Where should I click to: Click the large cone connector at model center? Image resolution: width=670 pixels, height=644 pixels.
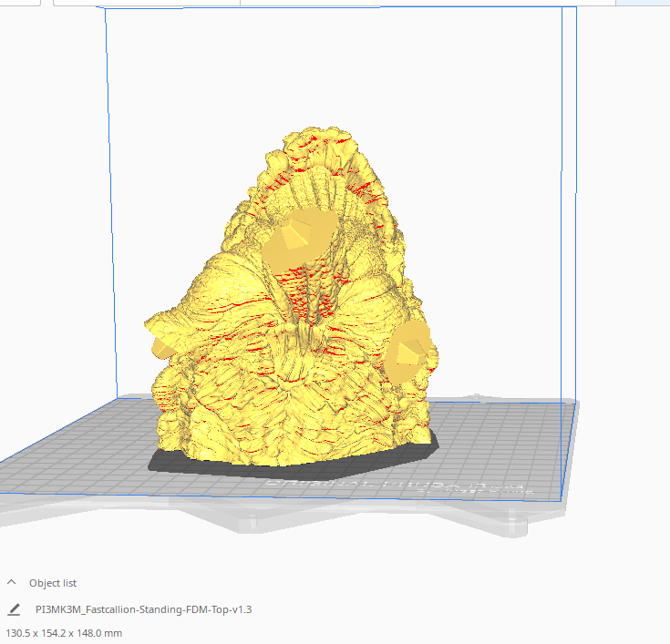pos(299,240)
